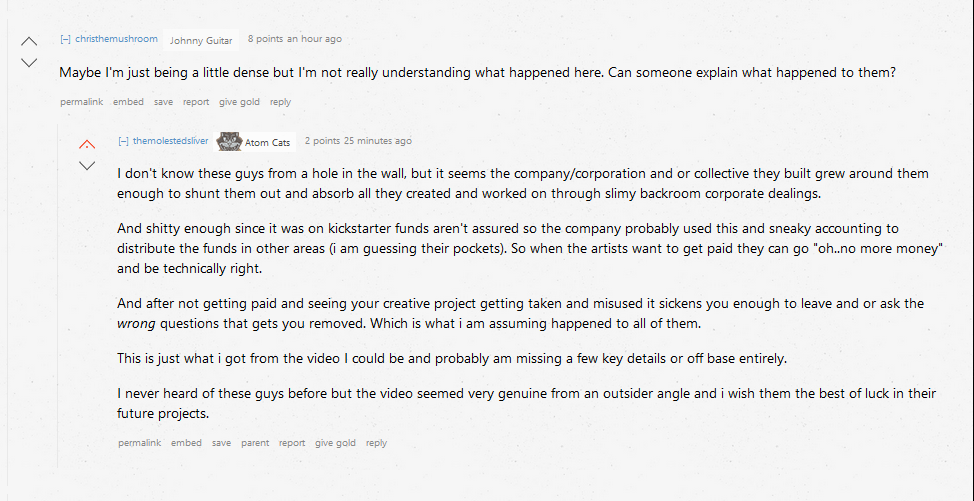The width and height of the screenshot is (974, 501).
Task: Reply to christhemushroom's comment
Action: [x=280, y=102]
